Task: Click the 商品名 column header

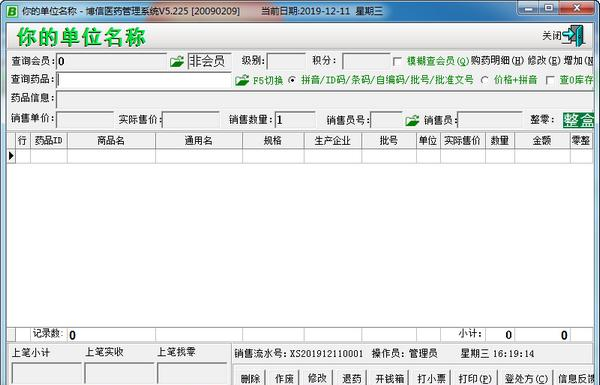Action: pyautogui.click(x=111, y=141)
